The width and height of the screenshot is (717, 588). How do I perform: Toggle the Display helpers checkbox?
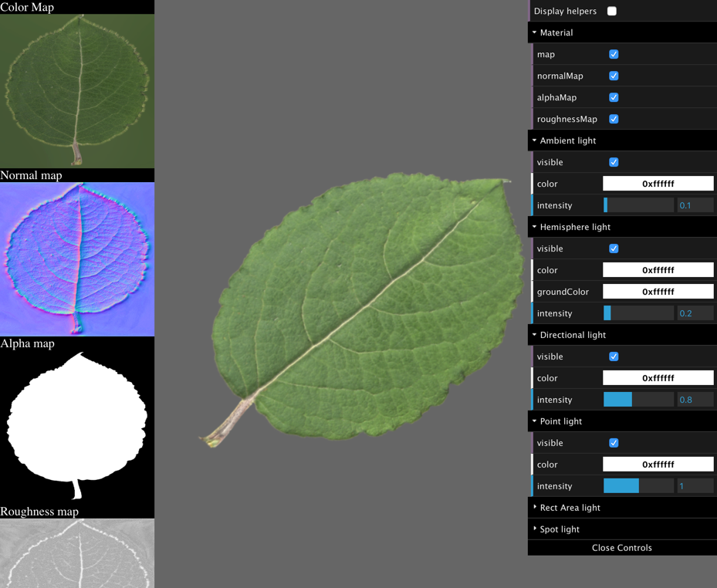(x=612, y=11)
